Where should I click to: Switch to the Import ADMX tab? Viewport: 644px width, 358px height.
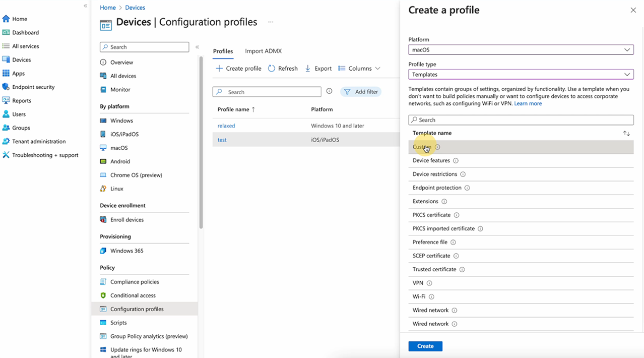pos(263,51)
